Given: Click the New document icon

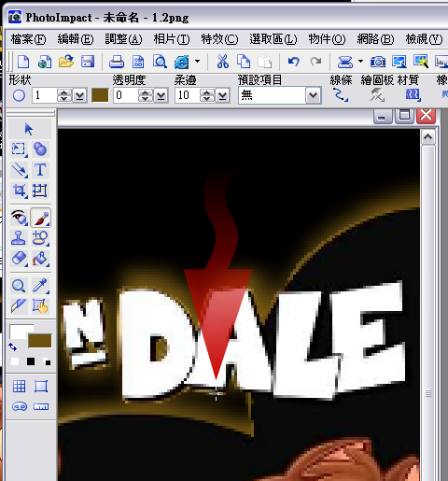Looking at the screenshot, I should pos(23,62).
